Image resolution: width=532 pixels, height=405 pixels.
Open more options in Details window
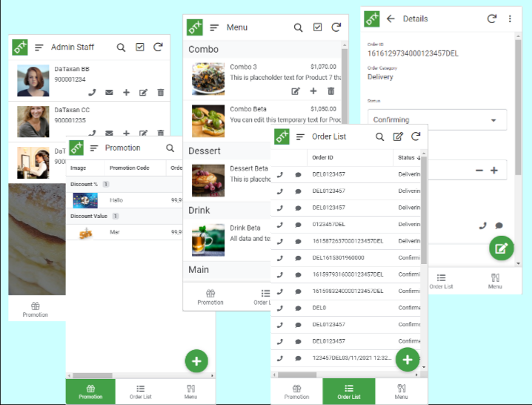(x=510, y=19)
